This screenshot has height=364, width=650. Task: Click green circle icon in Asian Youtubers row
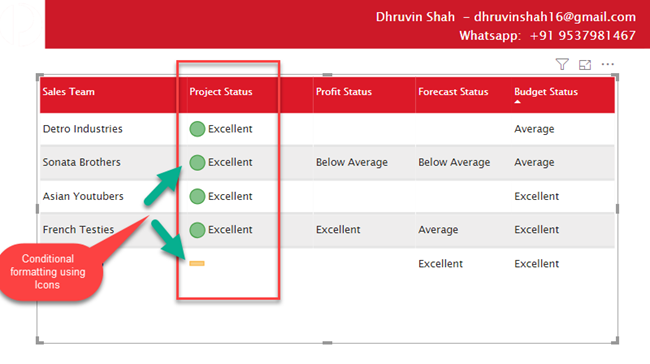pos(197,196)
